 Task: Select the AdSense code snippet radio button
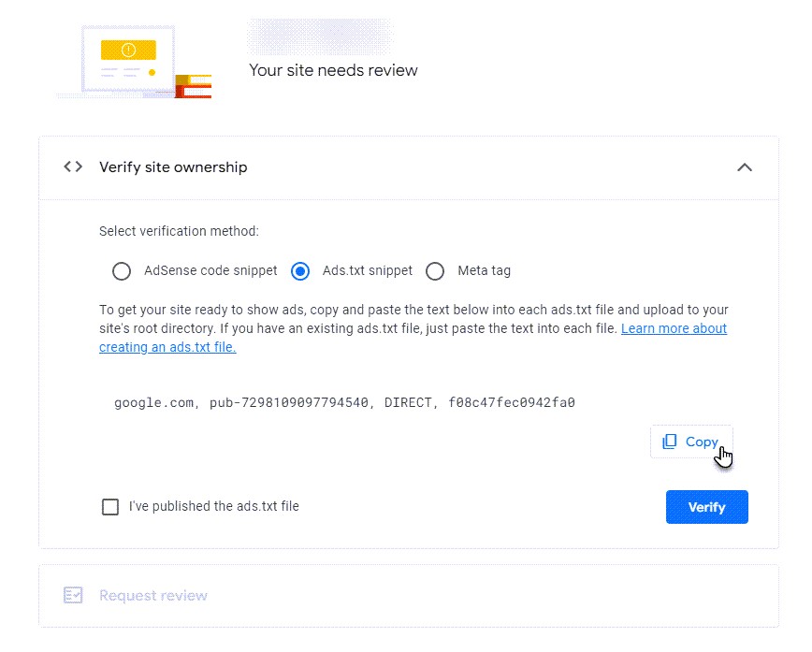(x=122, y=271)
